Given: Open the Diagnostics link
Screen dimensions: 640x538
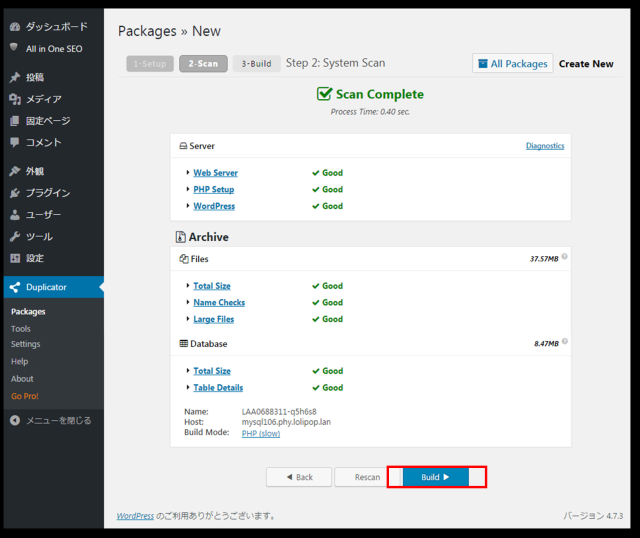Looking at the screenshot, I should click(x=545, y=146).
